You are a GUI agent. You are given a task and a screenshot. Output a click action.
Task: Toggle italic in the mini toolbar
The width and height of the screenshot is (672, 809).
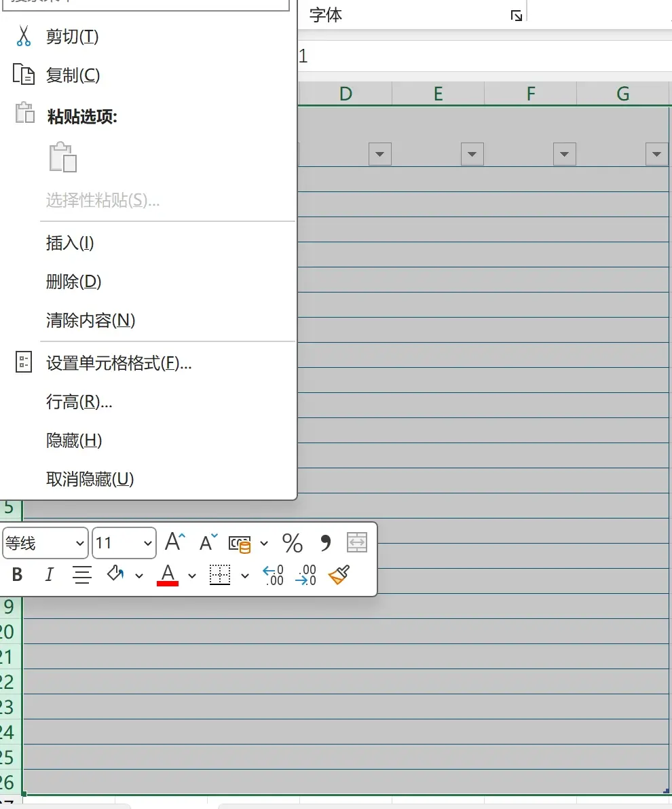point(49,574)
